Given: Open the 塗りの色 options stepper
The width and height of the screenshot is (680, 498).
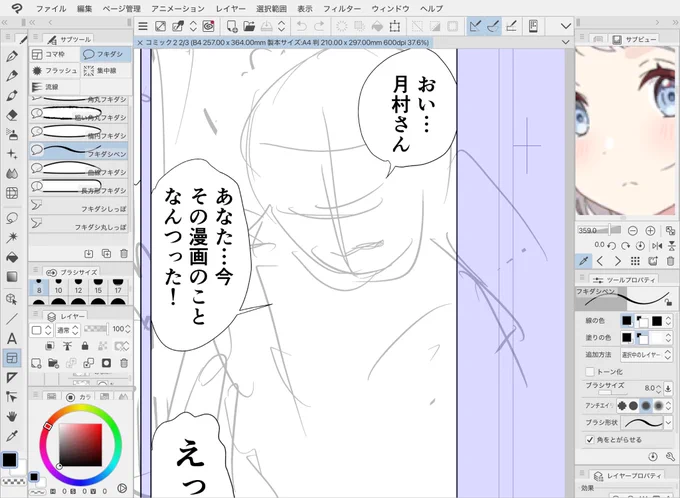Looking at the screenshot, I should 668,337.
